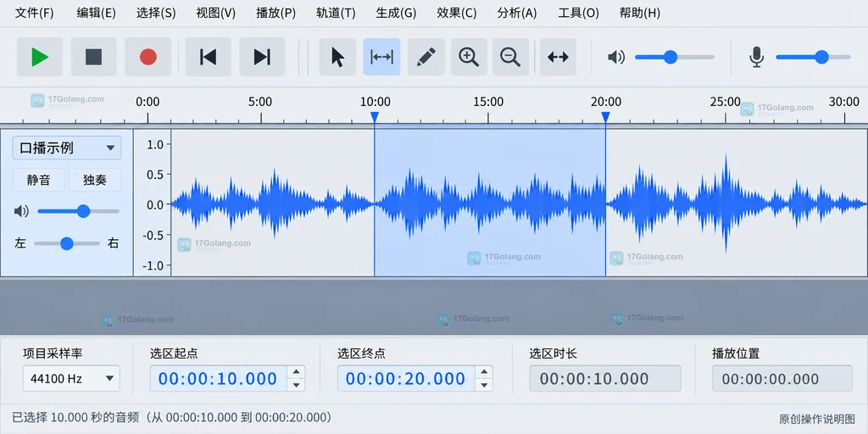Click the selection start marker at 10:00
Image resolution: width=868 pixels, height=434 pixels.
pyautogui.click(x=375, y=117)
